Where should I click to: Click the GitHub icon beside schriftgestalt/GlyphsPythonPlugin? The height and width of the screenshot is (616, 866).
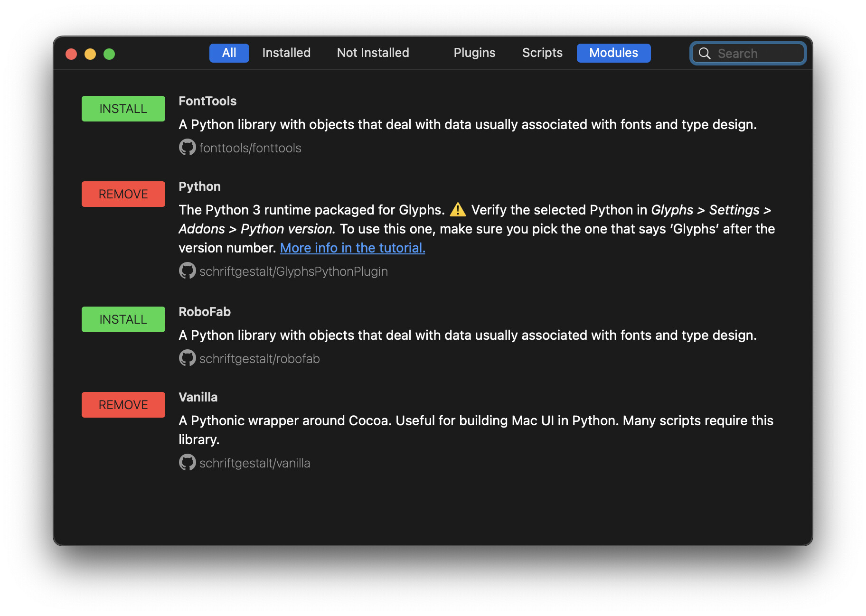187,271
